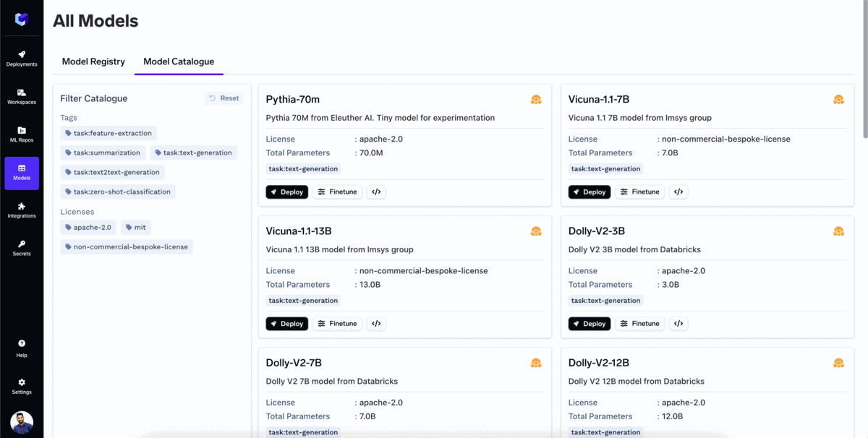Open Secrets in the sidebar
The image size is (868, 438).
tap(22, 249)
